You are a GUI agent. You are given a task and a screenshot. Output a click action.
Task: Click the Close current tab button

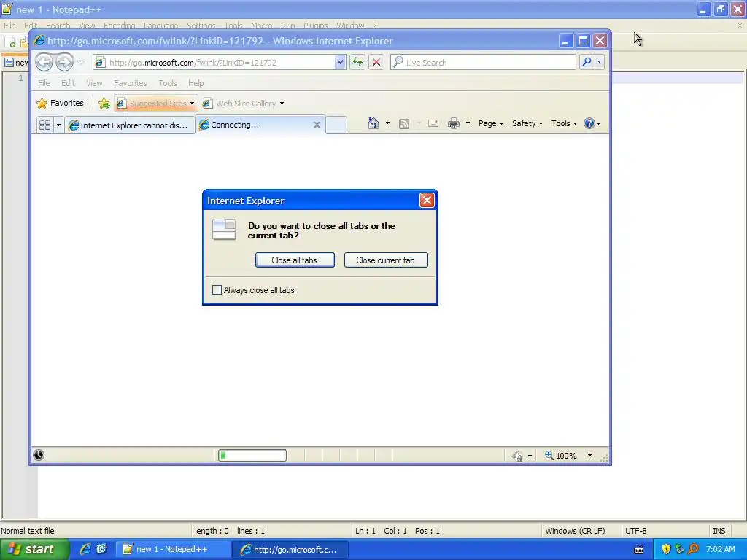385,260
